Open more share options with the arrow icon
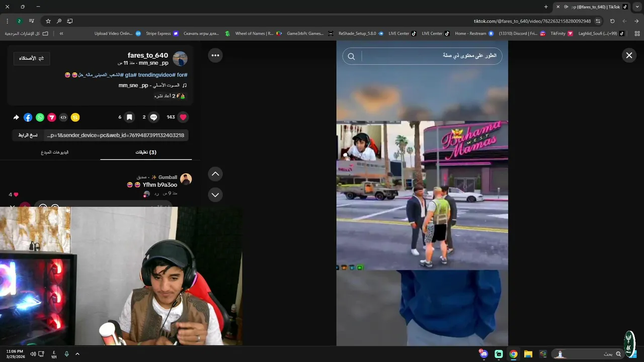Image resolution: width=644 pixels, height=362 pixels. [16, 117]
